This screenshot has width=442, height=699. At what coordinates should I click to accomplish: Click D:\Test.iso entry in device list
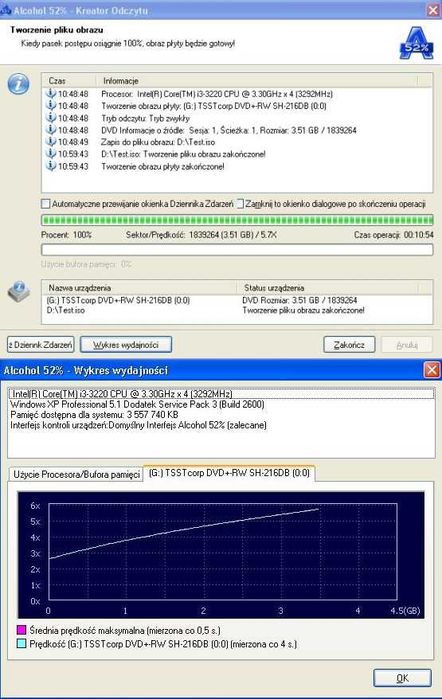[66, 310]
